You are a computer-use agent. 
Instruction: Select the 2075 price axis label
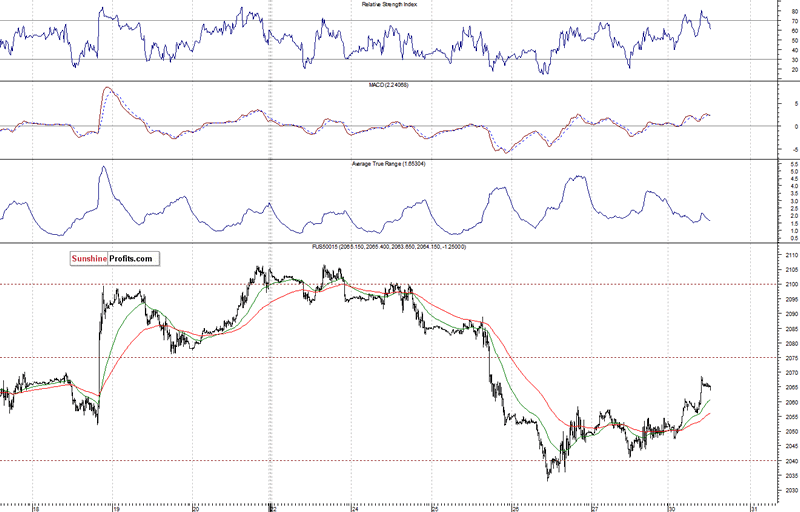[792, 358]
